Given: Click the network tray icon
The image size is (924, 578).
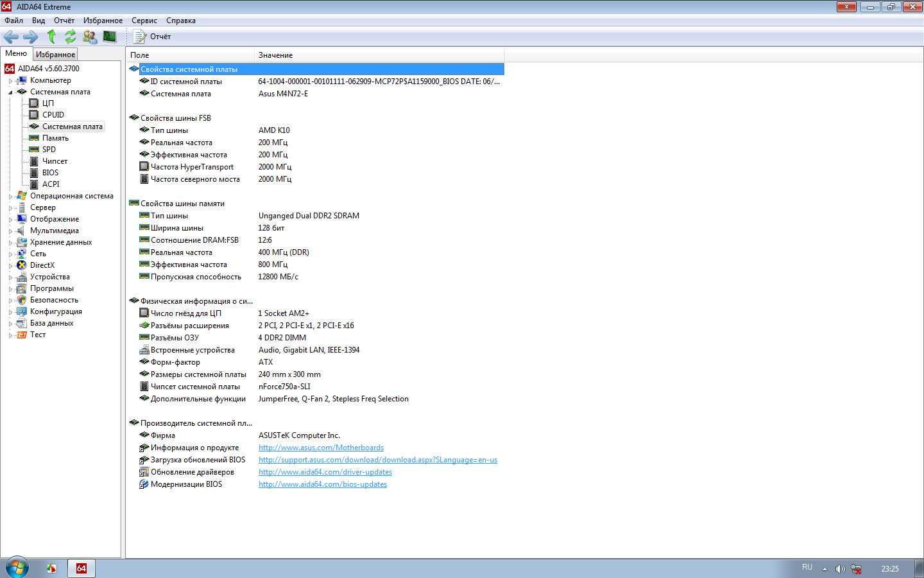Looking at the screenshot, I should 856,569.
